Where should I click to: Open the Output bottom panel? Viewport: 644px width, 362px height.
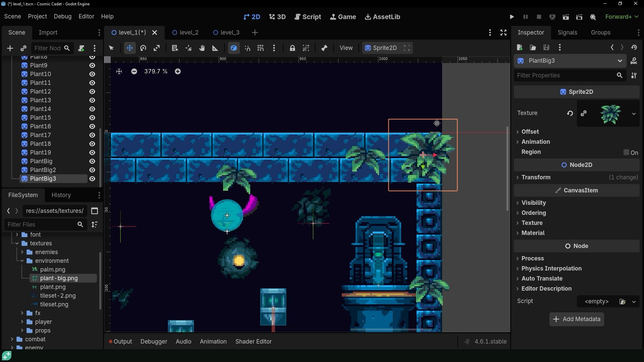coord(120,342)
